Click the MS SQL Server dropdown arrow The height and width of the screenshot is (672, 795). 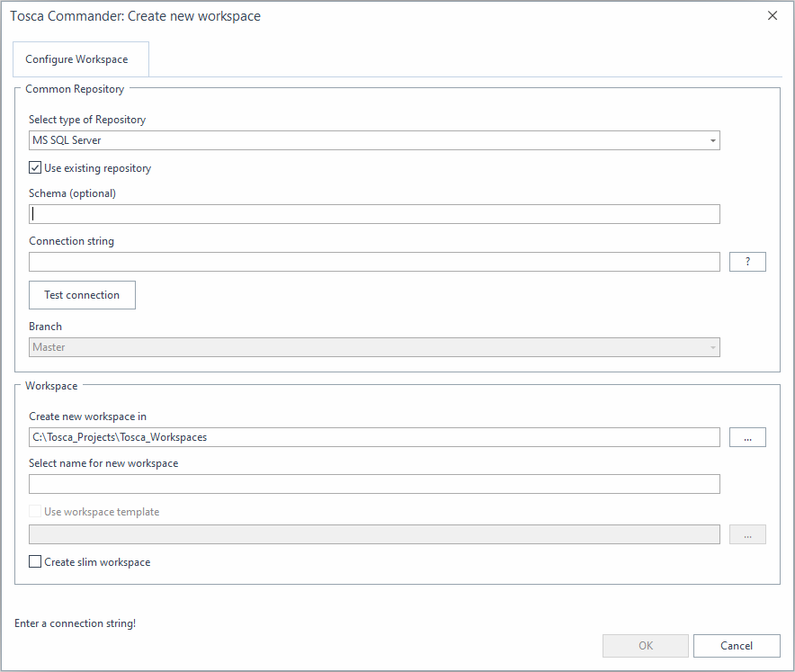(712, 141)
